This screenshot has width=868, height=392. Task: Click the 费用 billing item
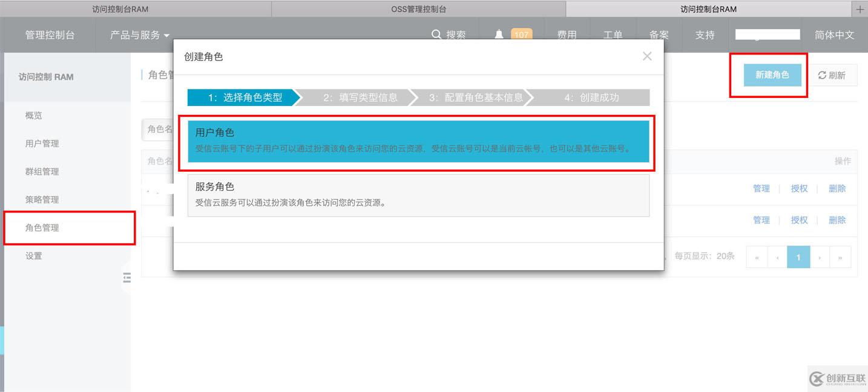coord(566,35)
